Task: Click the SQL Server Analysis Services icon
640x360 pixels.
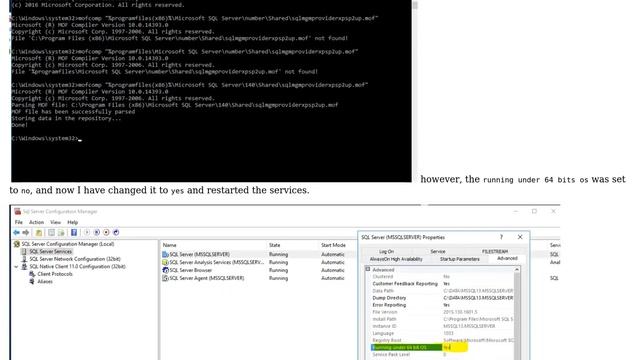Action: pyautogui.click(x=165, y=262)
